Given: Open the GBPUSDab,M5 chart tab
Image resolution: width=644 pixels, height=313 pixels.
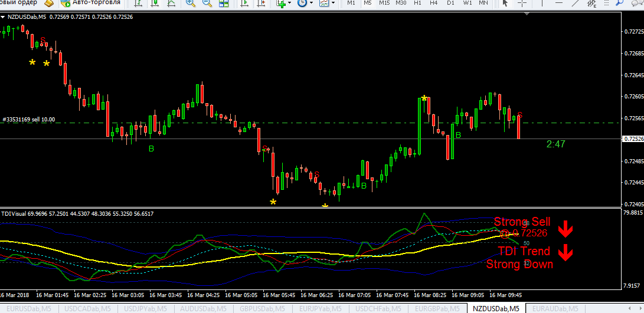Looking at the screenshot, I should 263,308.
